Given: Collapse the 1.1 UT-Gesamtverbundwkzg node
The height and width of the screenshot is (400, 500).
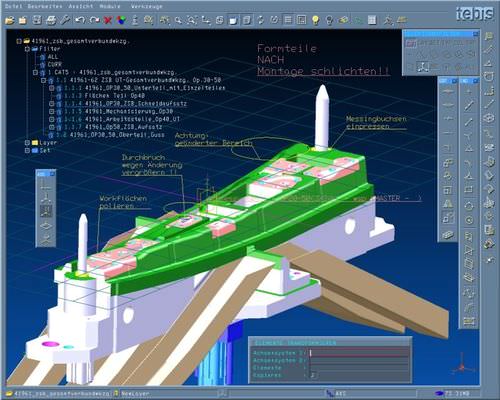Looking at the screenshot, I should tap(43, 80).
